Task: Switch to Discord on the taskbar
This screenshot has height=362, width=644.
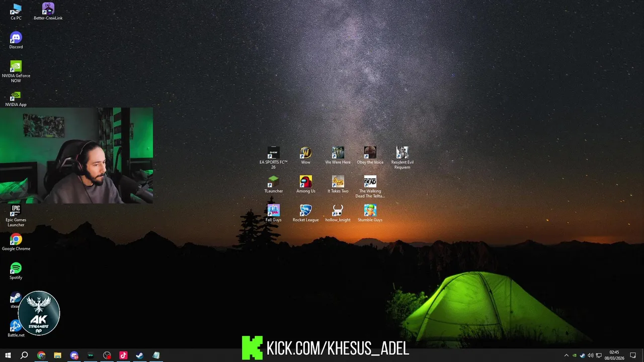Action: pos(74,355)
